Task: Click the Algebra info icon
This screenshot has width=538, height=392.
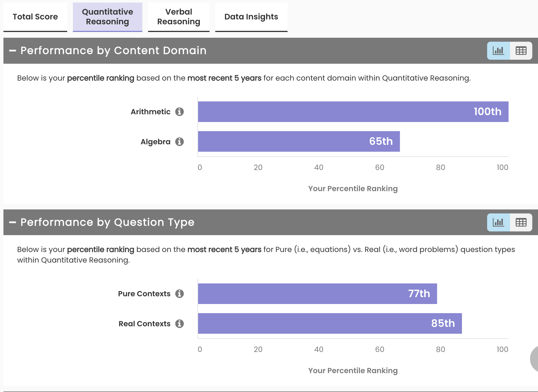Action: 180,142
